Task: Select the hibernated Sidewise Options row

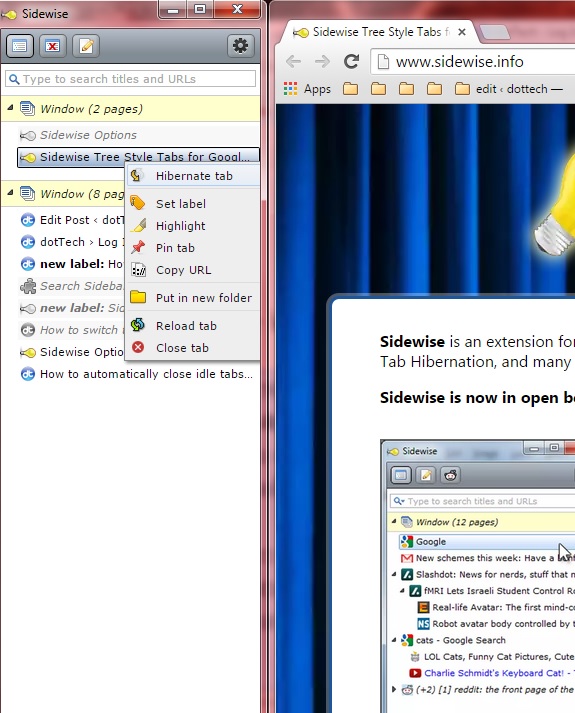Action: pos(139,135)
